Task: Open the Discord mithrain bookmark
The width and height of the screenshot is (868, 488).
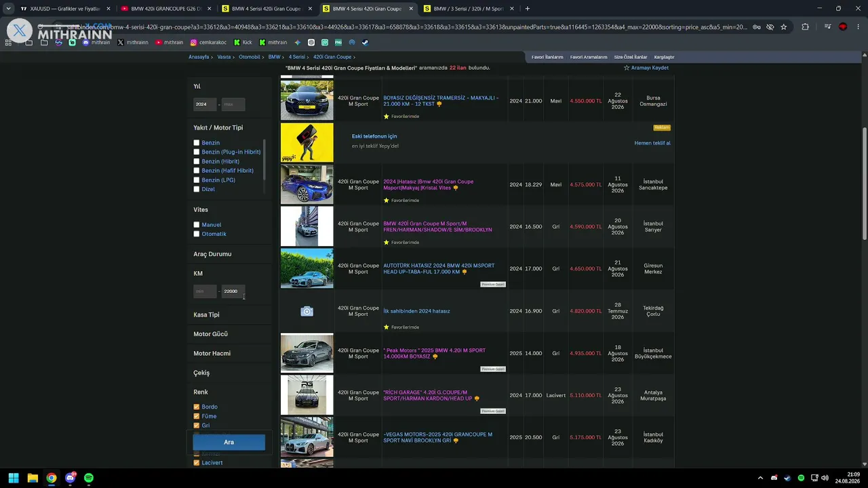Action: click(96, 42)
